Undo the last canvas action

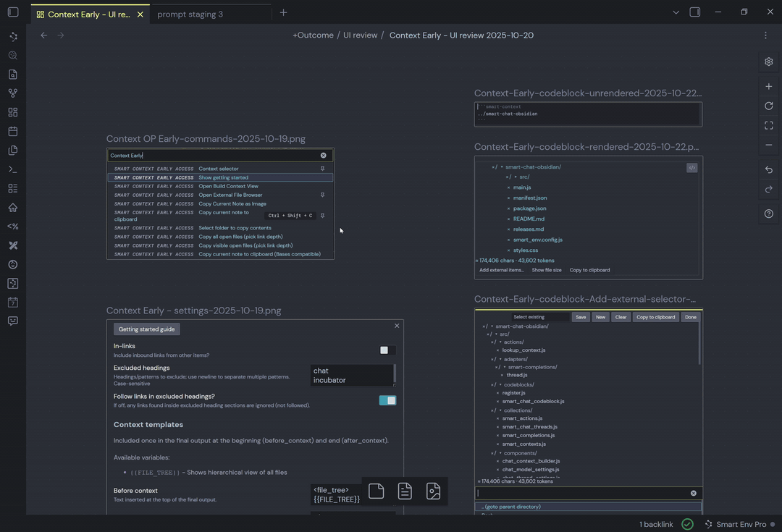click(768, 169)
